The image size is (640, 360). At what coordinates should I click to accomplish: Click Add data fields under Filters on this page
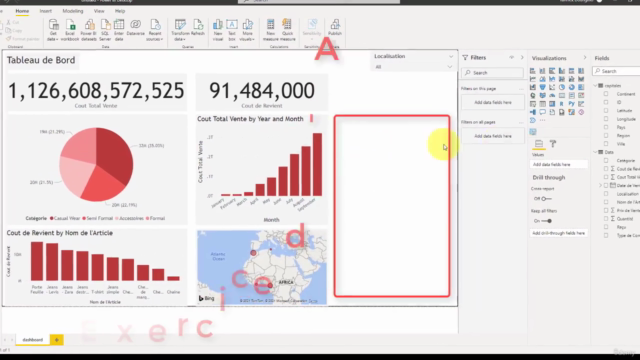[x=493, y=102]
